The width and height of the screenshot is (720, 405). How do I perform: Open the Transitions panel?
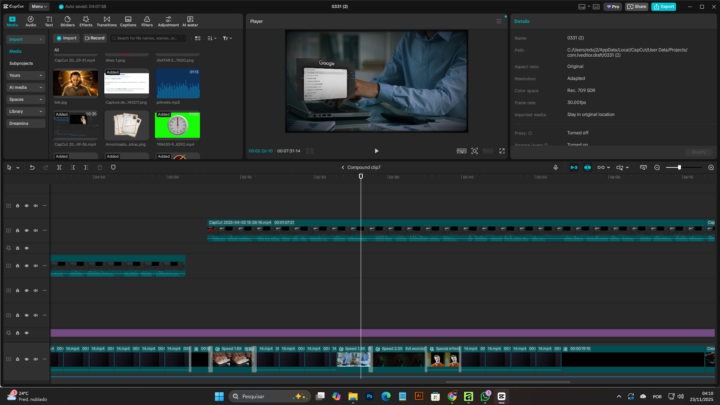(106, 21)
